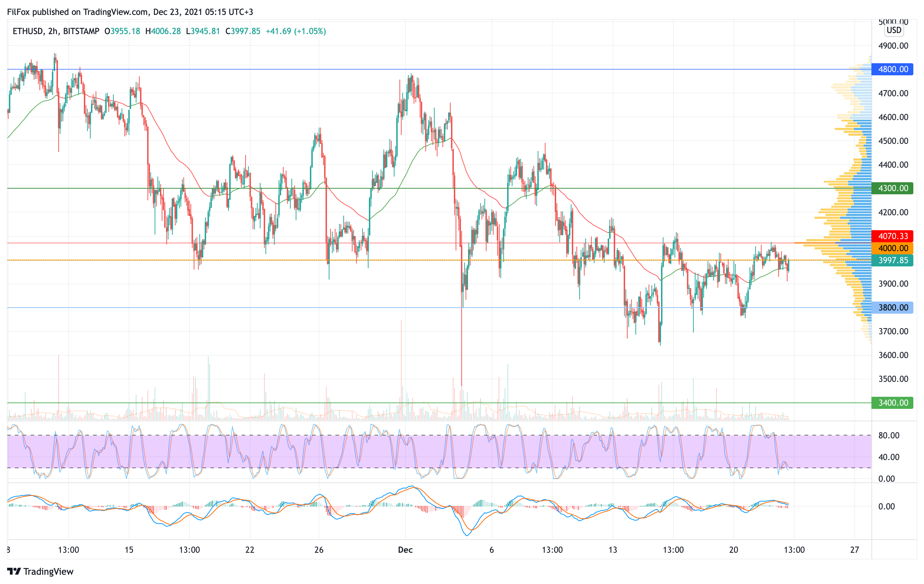924x584 pixels.
Task: Click the teal 3997.85 current price label
Action: tap(892, 260)
